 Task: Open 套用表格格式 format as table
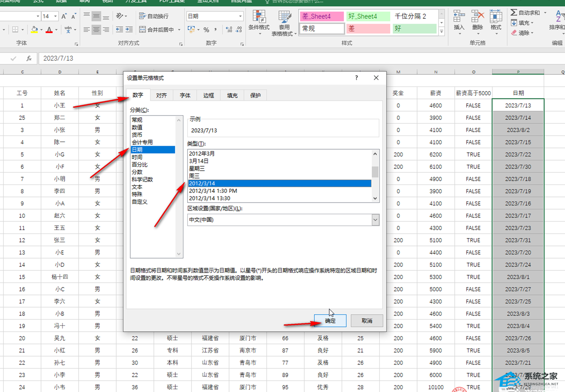[285, 23]
